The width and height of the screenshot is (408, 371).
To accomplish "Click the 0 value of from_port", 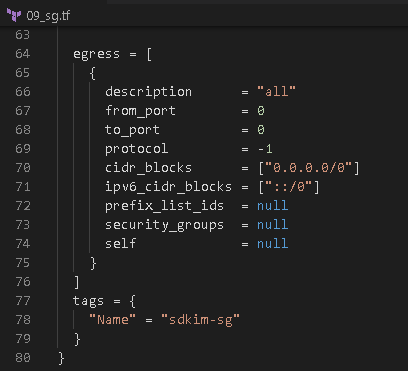I will click(261, 111).
